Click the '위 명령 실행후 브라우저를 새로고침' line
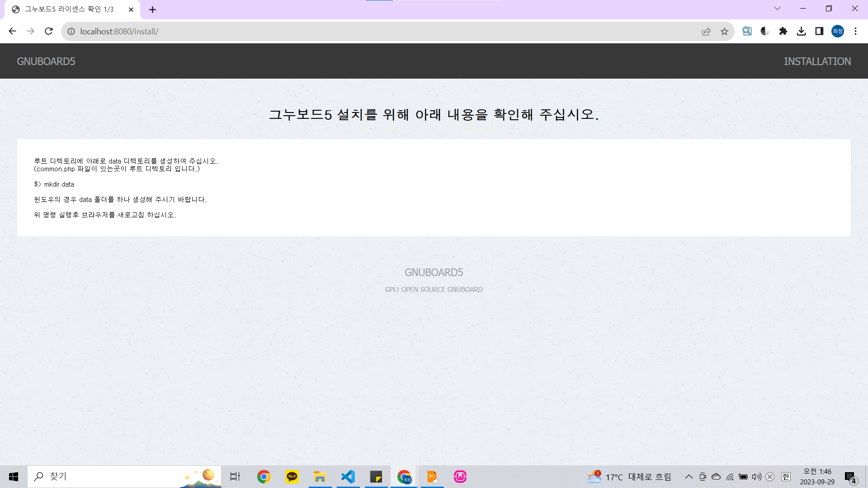 (x=105, y=215)
